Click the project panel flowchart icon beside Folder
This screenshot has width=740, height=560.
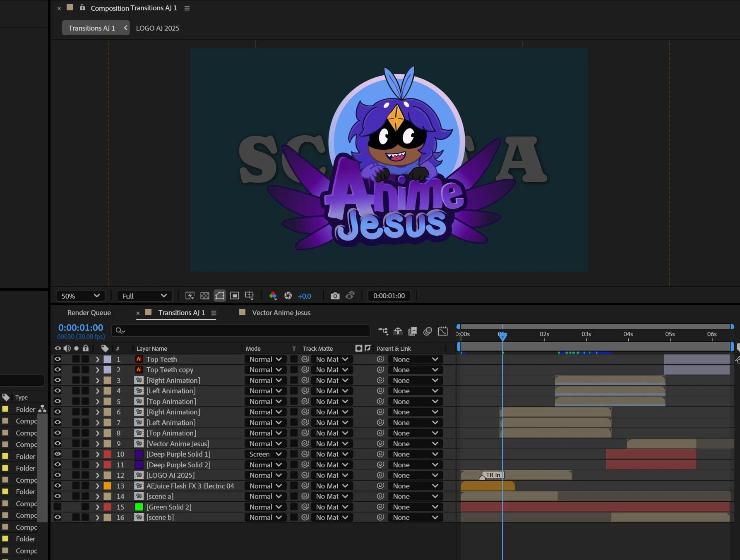[42, 409]
